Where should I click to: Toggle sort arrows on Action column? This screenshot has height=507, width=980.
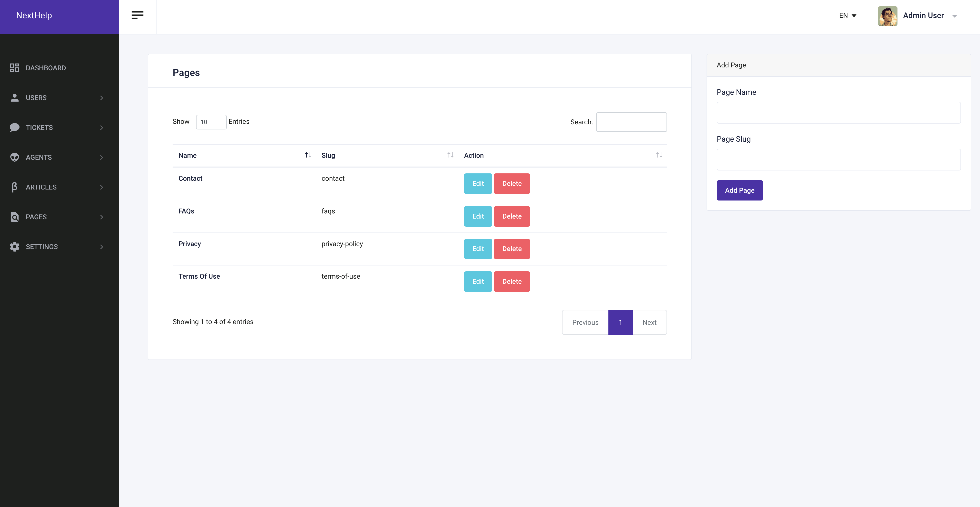pos(659,155)
